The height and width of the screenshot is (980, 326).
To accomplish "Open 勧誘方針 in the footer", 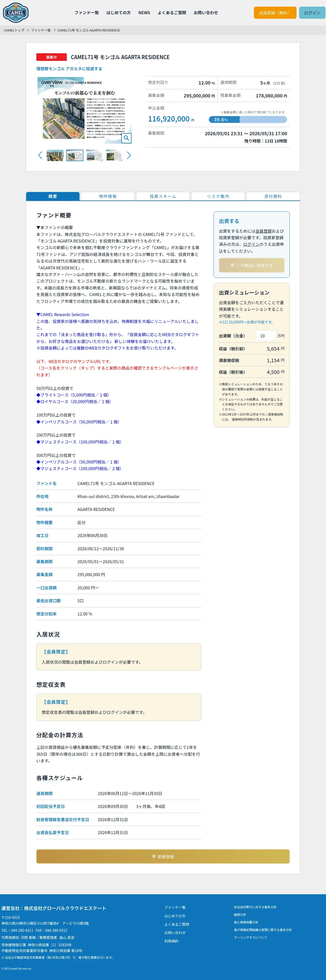I will coord(240,915).
